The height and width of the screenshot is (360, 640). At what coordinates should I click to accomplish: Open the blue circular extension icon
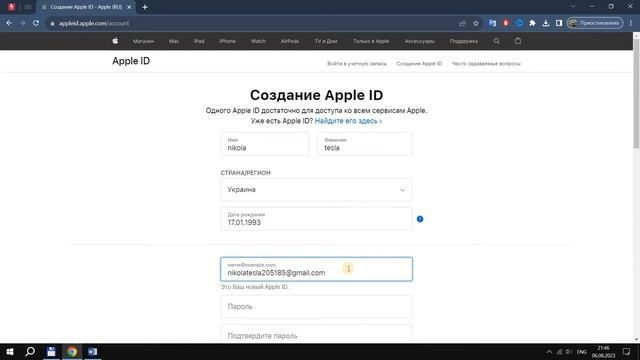click(x=519, y=23)
